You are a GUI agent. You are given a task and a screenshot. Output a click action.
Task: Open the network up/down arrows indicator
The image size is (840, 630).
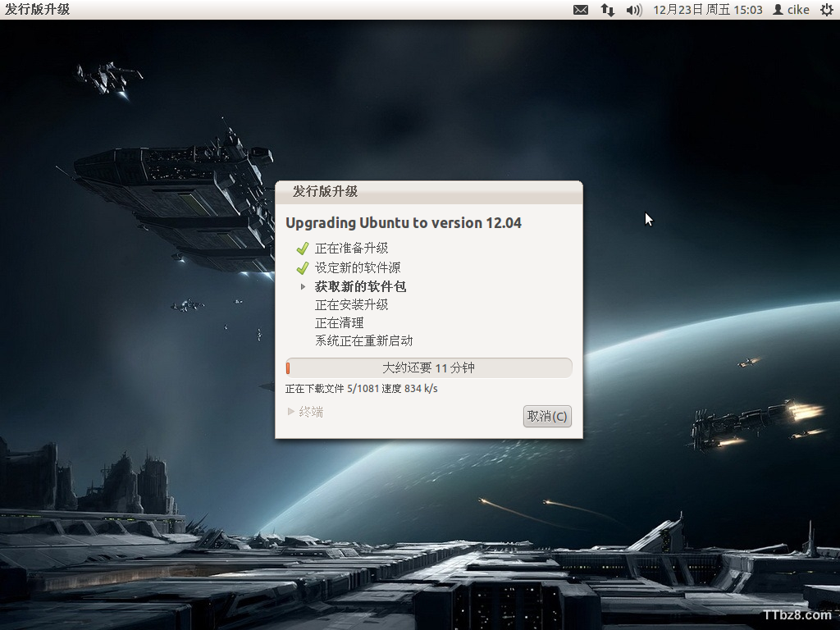608,10
